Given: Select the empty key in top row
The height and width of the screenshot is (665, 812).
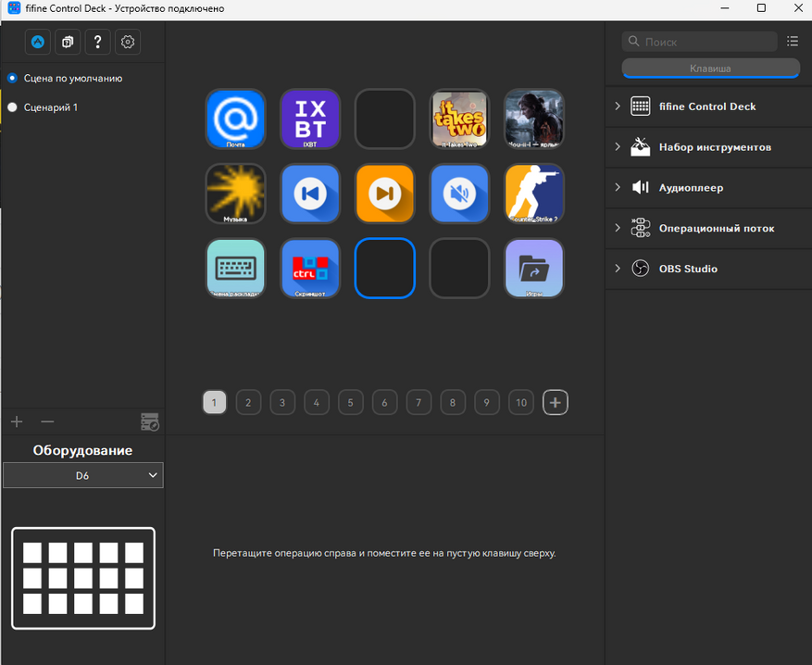Looking at the screenshot, I should (x=385, y=119).
